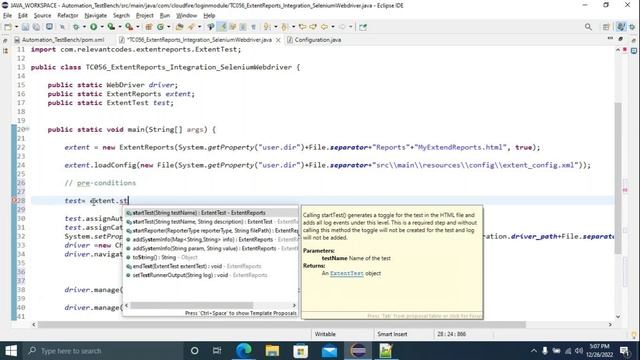Click the green Run button icon
This screenshot has width=640, height=360.
point(93,27)
